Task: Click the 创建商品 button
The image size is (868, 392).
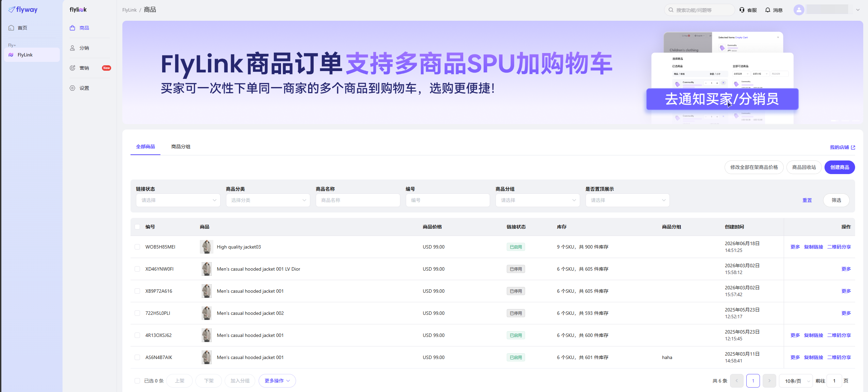Action: point(840,167)
